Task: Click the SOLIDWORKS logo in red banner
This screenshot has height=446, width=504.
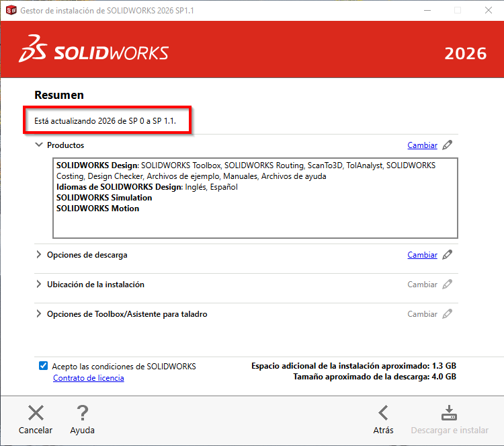Action: (x=94, y=52)
